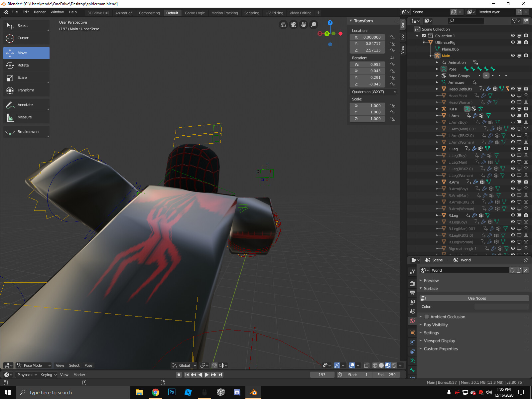This screenshot has width=532, height=399.
Task: Toggle camera view in viewport
Action: (x=293, y=25)
